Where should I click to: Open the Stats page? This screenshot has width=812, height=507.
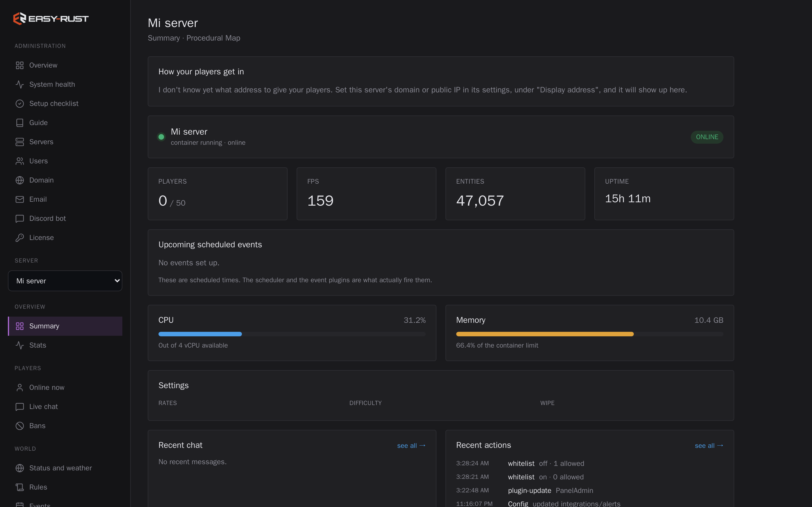tap(65, 345)
